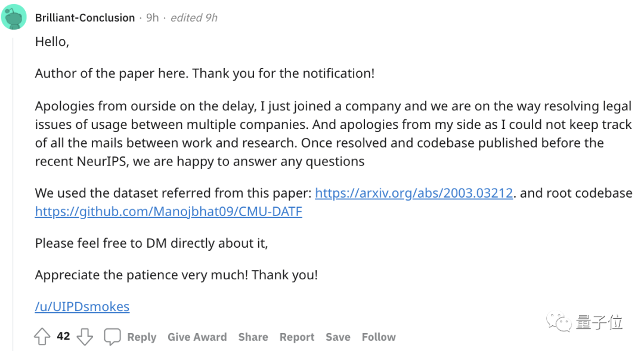Share this comment

253,337
